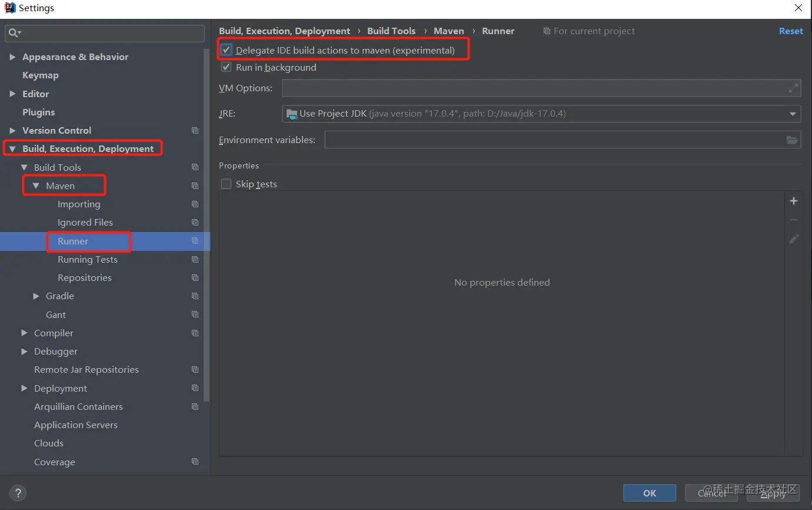Select Remote Jar Repositories

pos(86,370)
